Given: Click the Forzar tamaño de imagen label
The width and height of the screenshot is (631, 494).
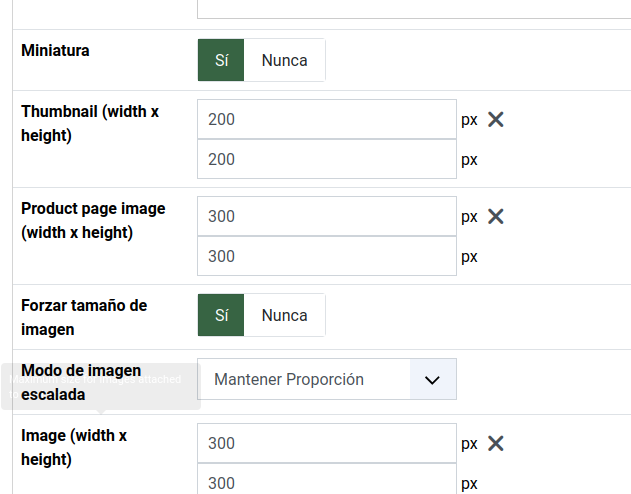Looking at the screenshot, I should [84, 316].
